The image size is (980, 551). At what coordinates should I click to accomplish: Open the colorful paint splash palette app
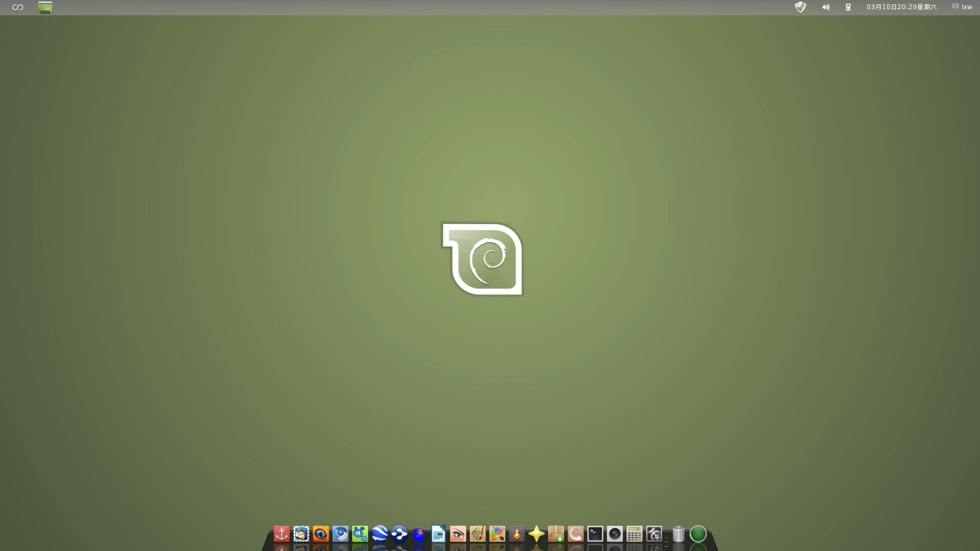(497, 534)
